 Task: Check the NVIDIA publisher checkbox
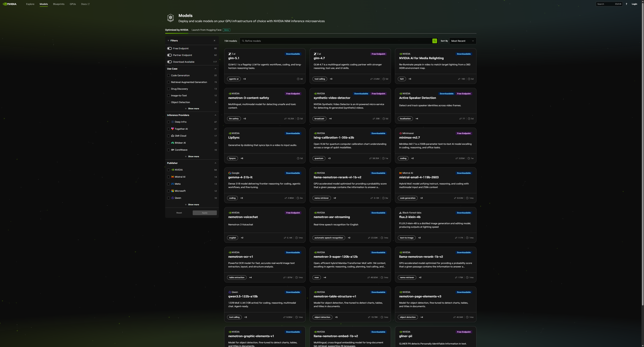[169, 170]
